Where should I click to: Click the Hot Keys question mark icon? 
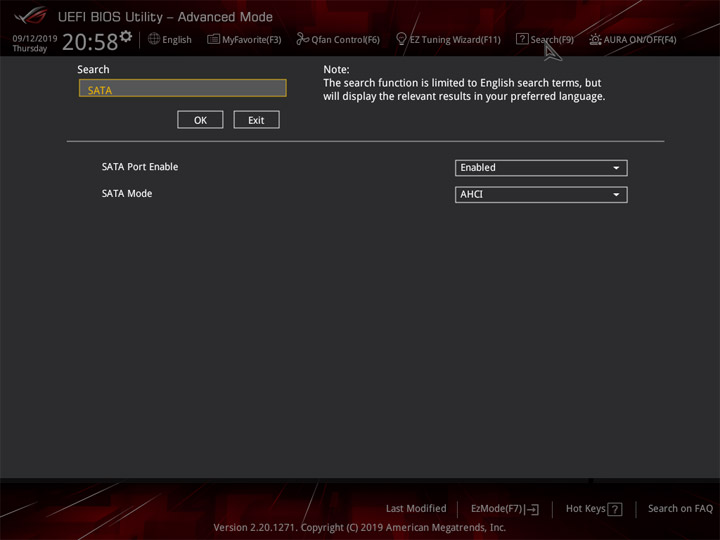pyautogui.click(x=615, y=509)
